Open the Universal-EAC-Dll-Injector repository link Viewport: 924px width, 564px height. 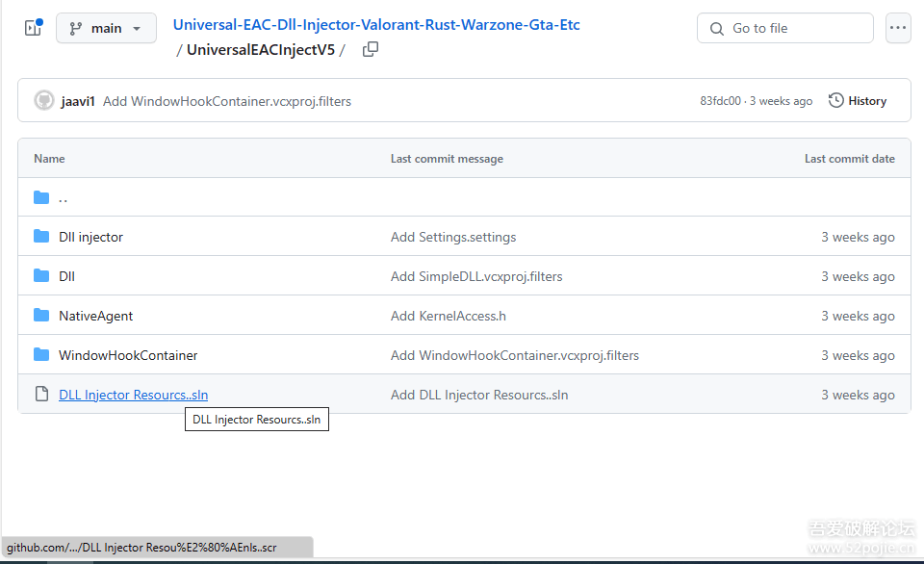[x=376, y=25]
